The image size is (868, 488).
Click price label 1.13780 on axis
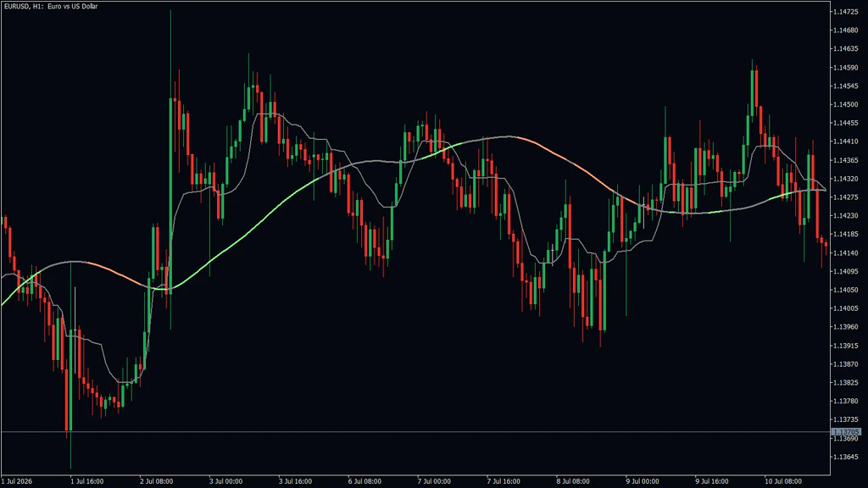coord(846,401)
